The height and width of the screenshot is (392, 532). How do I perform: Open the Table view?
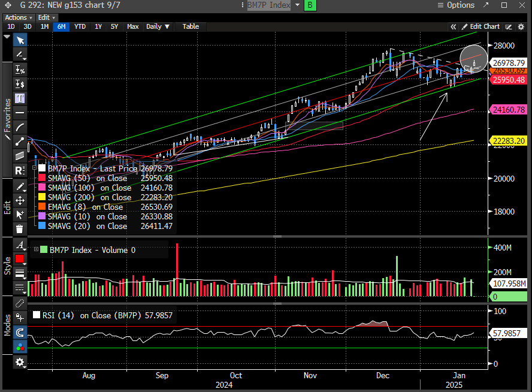[191, 26]
